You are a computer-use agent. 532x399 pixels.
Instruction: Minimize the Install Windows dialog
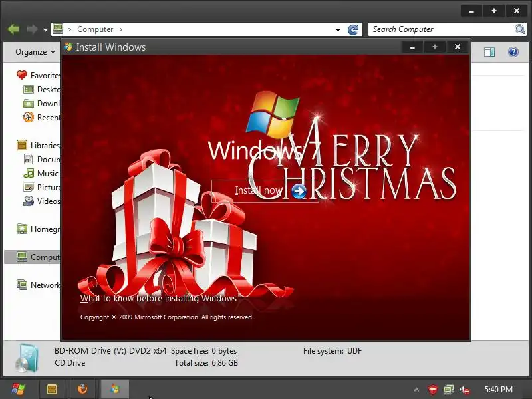pos(412,47)
